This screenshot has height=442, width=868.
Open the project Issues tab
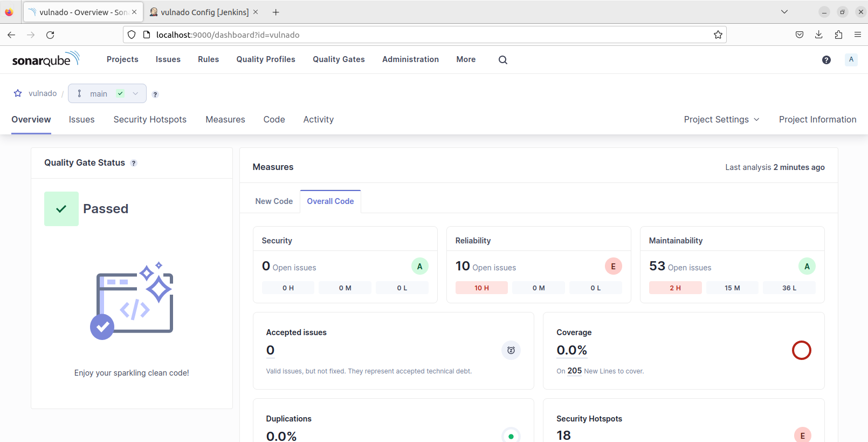tap(82, 119)
